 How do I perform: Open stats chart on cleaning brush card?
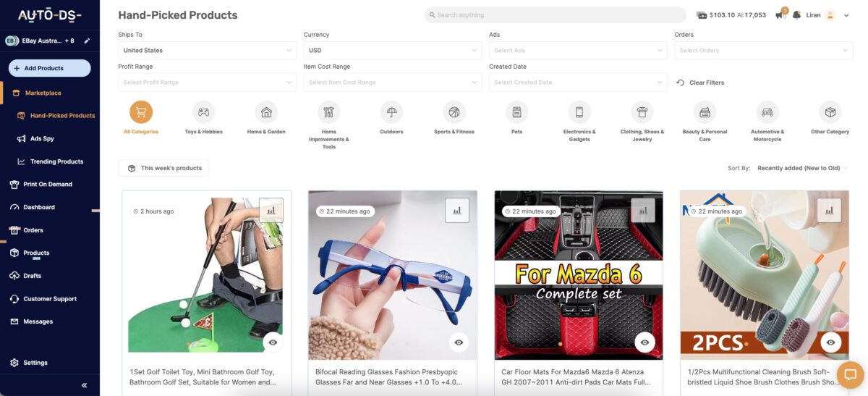829,211
